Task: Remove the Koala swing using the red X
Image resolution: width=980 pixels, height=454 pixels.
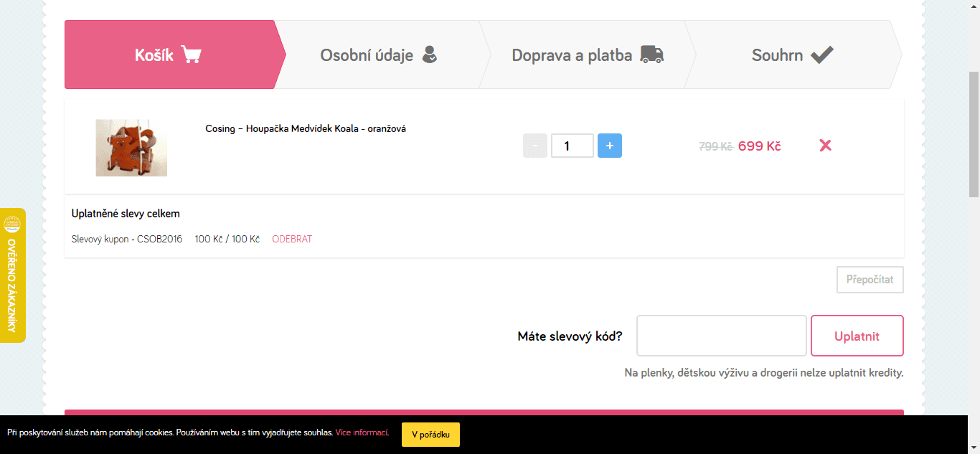Action: [x=825, y=145]
